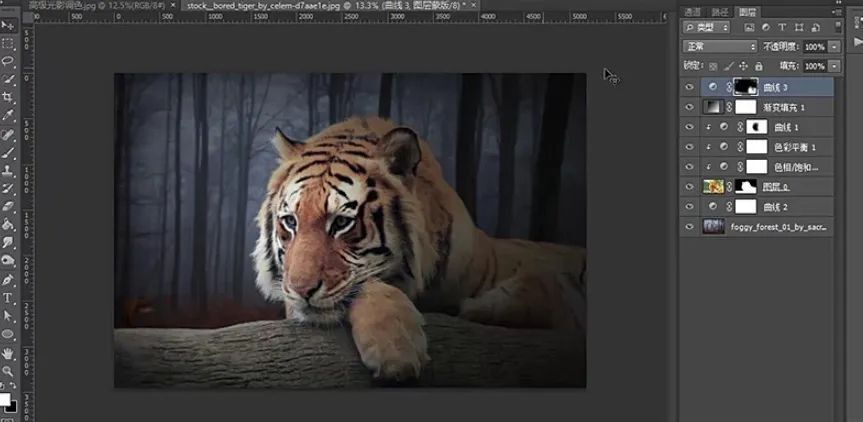Select the 色彩平衡 1 layer
The width and height of the screenshot is (863, 422).
pyautogui.click(x=795, y=147)
